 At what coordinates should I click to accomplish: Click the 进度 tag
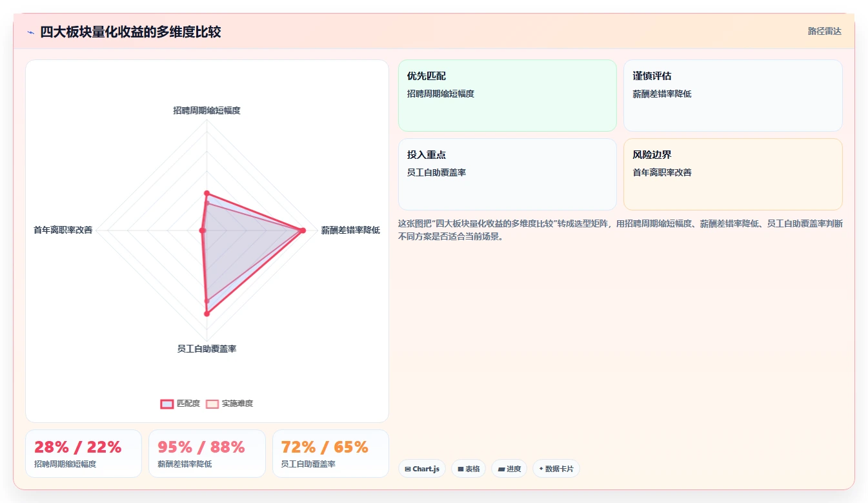point(509,469)
